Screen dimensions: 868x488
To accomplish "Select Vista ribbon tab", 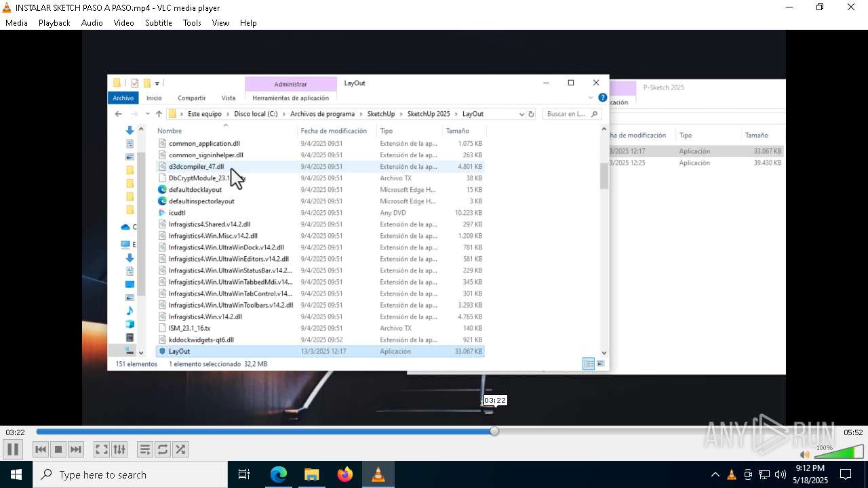I will 229,98.
